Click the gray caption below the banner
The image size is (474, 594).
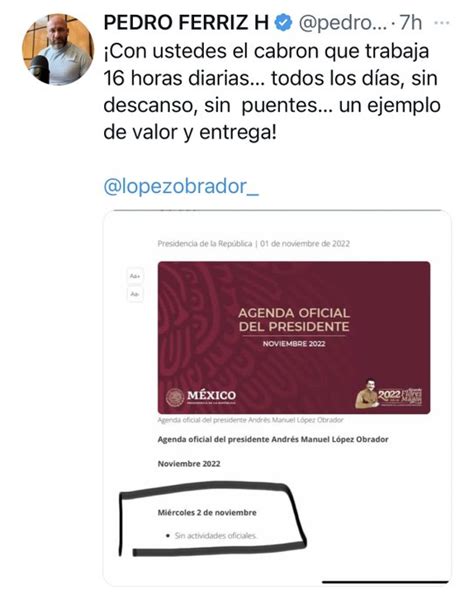point(250,420)
